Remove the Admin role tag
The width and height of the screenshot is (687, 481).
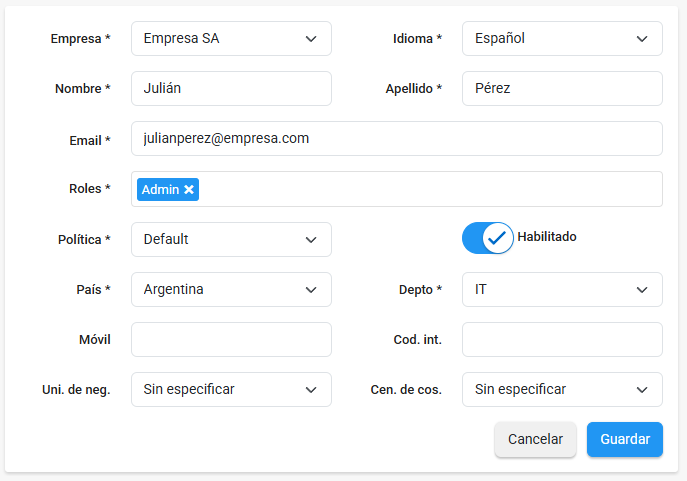[x=189, y=190]
